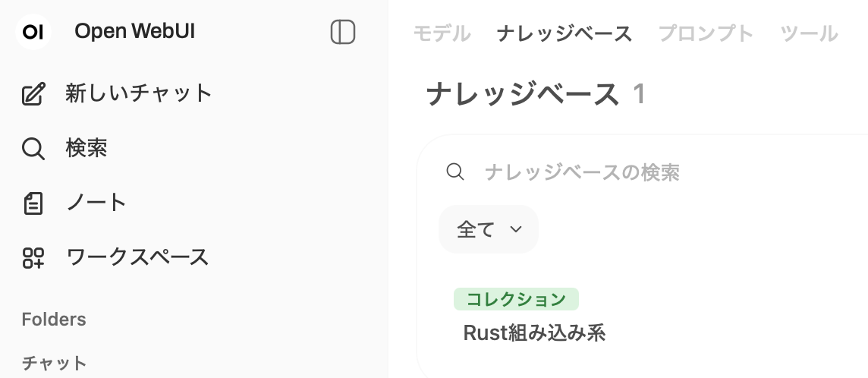The image size is (868, 378).
Task: Click the search magnifier icon in sidebar
Action: [x=33, y=149]
